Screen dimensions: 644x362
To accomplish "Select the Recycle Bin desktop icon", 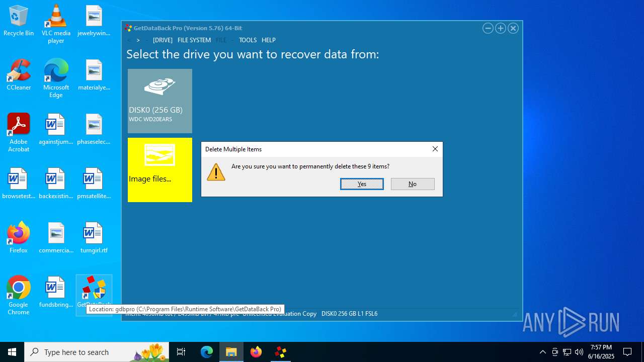I will pos(19,21).
